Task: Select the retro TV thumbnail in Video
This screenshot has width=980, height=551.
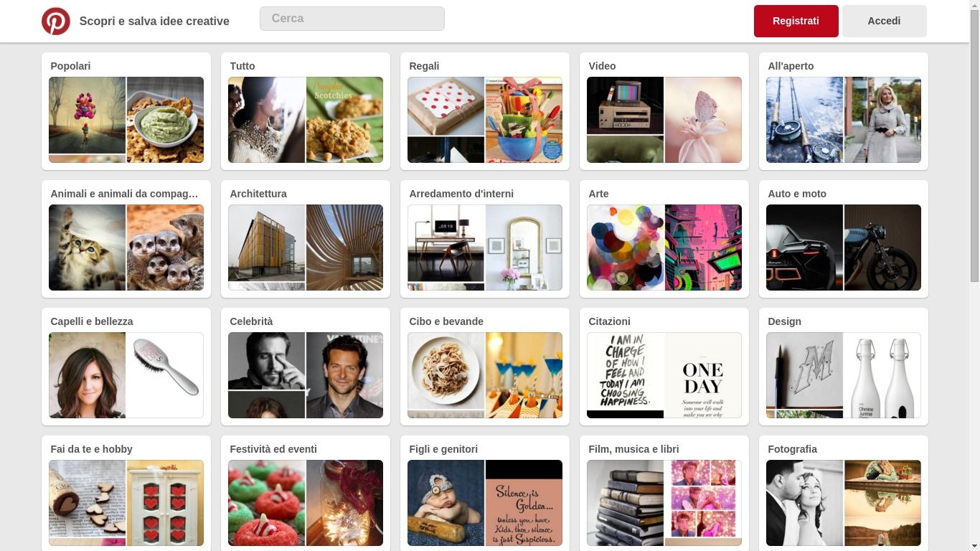Action: (625, 105)
